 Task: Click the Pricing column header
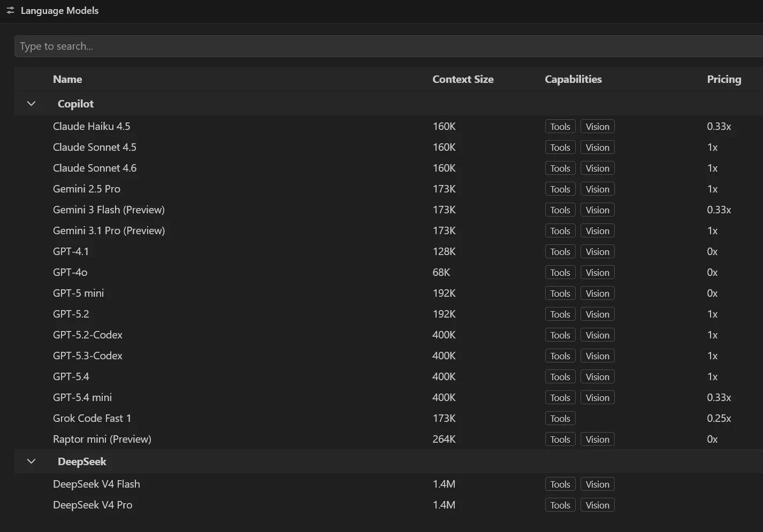(724, 79)
